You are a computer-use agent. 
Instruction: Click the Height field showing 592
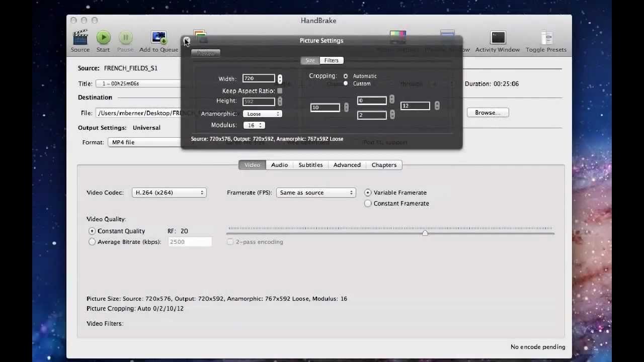point(259,101)
